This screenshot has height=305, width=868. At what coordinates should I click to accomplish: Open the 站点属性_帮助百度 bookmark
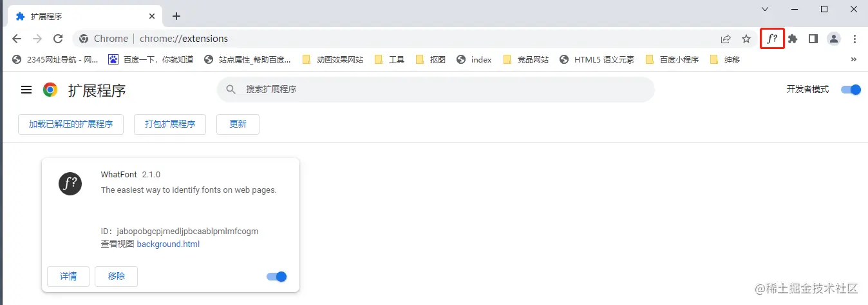(247, 59)
